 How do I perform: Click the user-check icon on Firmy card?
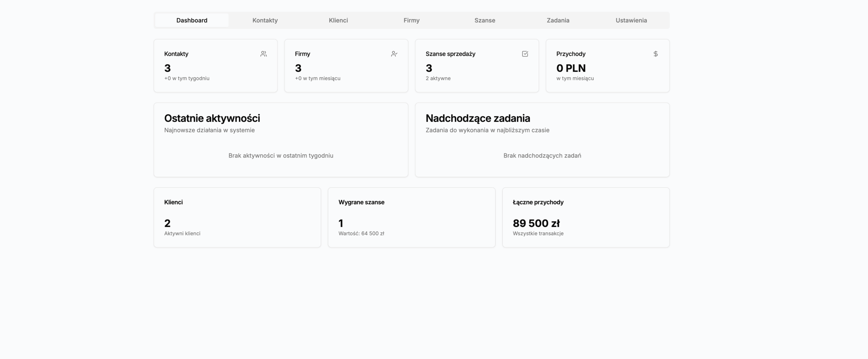click(394, 54)
